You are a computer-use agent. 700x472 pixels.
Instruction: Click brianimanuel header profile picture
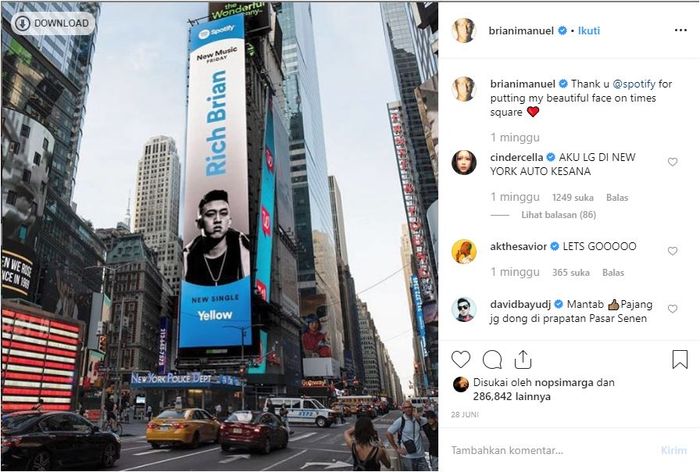tap(463, 30)
